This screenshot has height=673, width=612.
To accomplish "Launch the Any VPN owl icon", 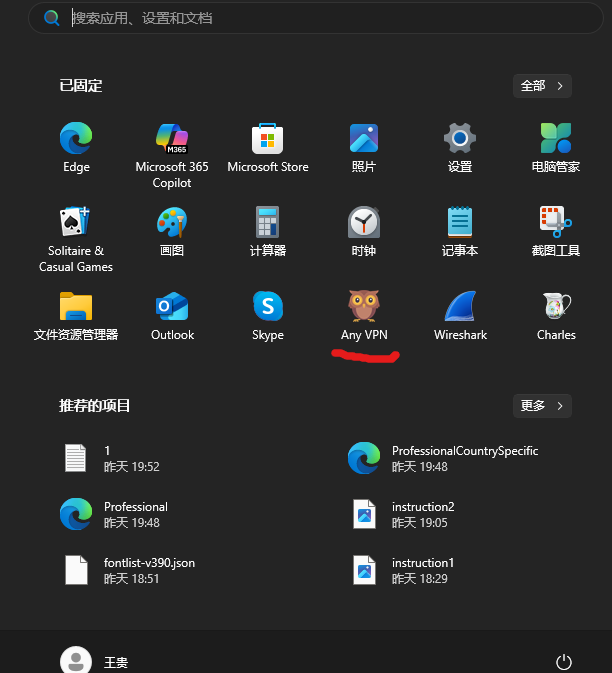I will coord(364,307).
